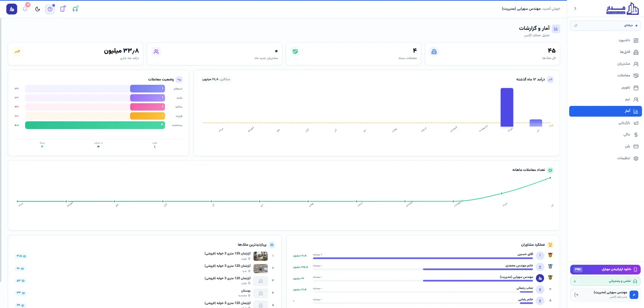
Task: Open مالی in the sidebar
Action: pos(605,134)
